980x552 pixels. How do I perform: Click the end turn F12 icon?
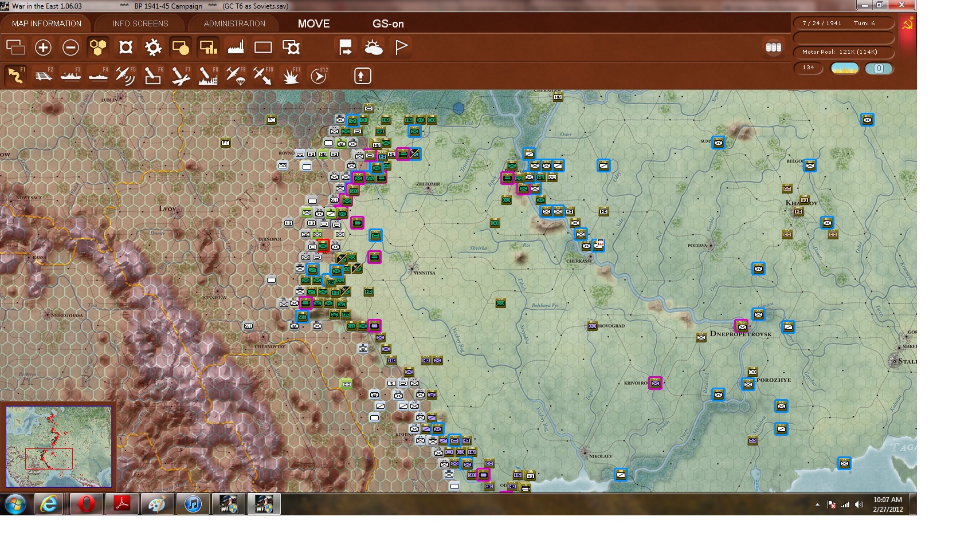(x=318, y=76)
